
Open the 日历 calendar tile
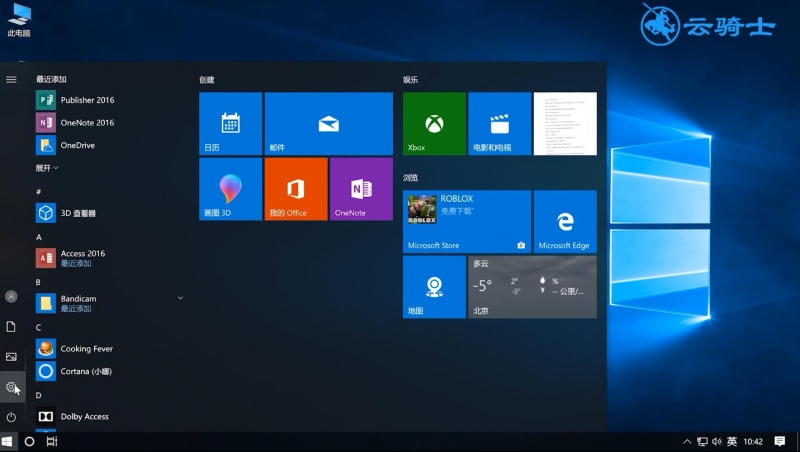[x=230, y=124]
